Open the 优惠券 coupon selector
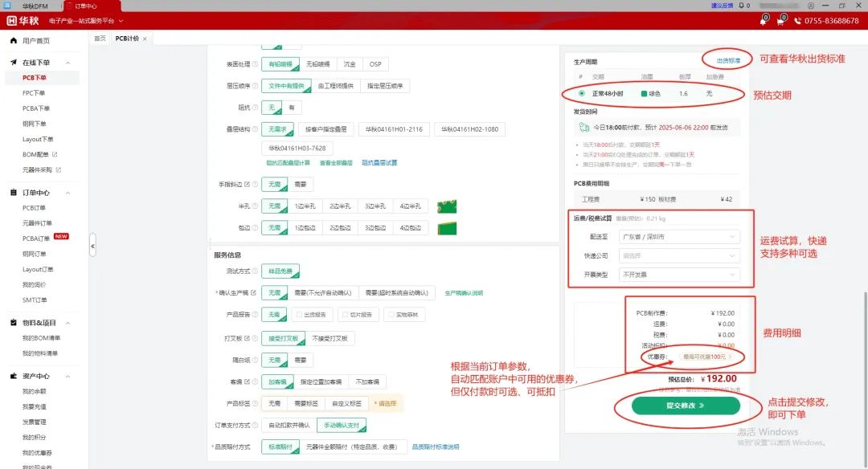 pos(706,357)
